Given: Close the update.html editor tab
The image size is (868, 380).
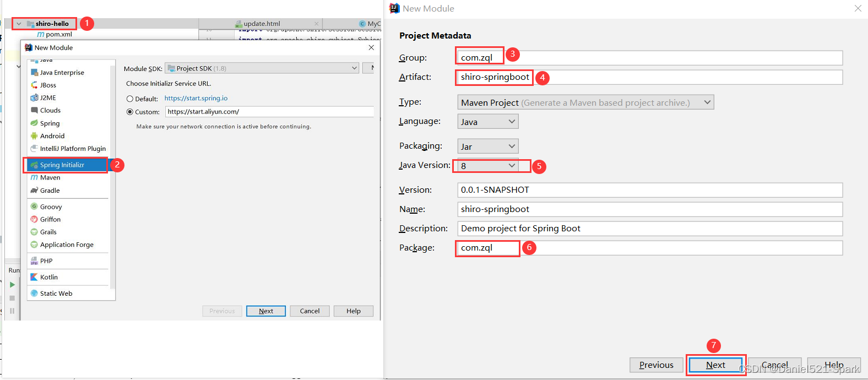Looking at the screenshot, I should pyautogui.click(x=316, y=24).
